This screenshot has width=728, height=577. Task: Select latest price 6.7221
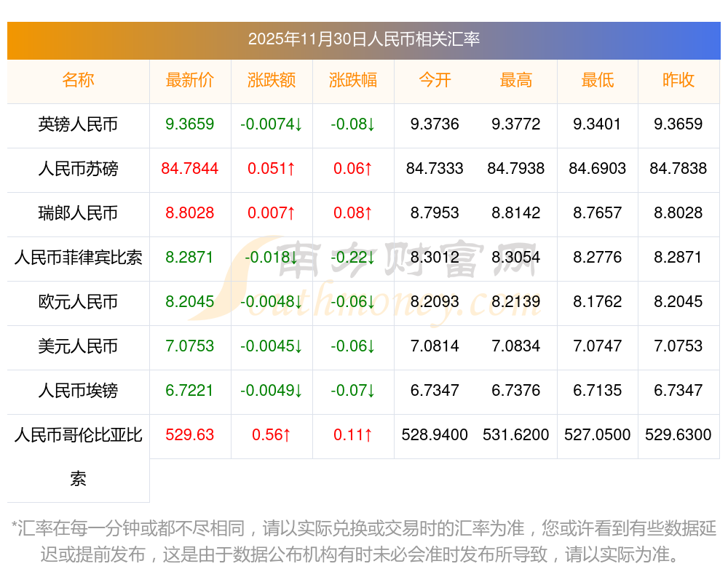(189, 391)
